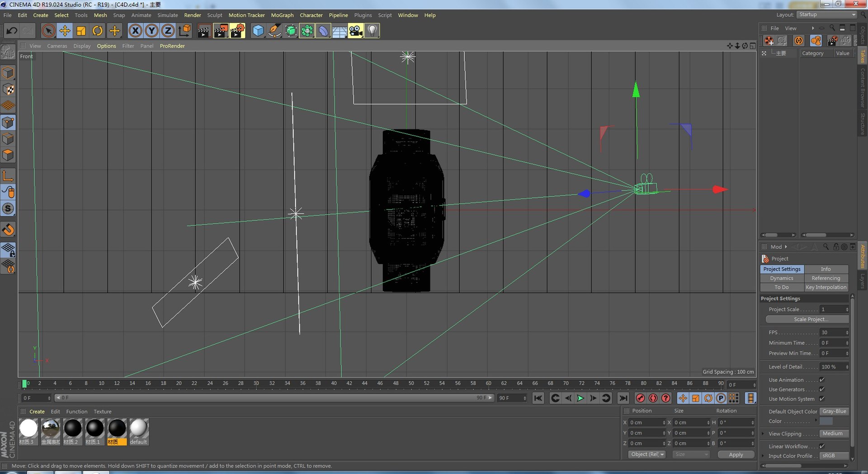Open the MoGraph menu

(282, 15)
